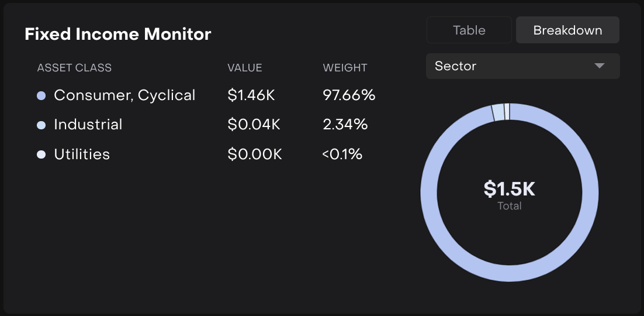Click the Fixed Income Monitor title
The image size is (644, 316).
click(117, 34)
